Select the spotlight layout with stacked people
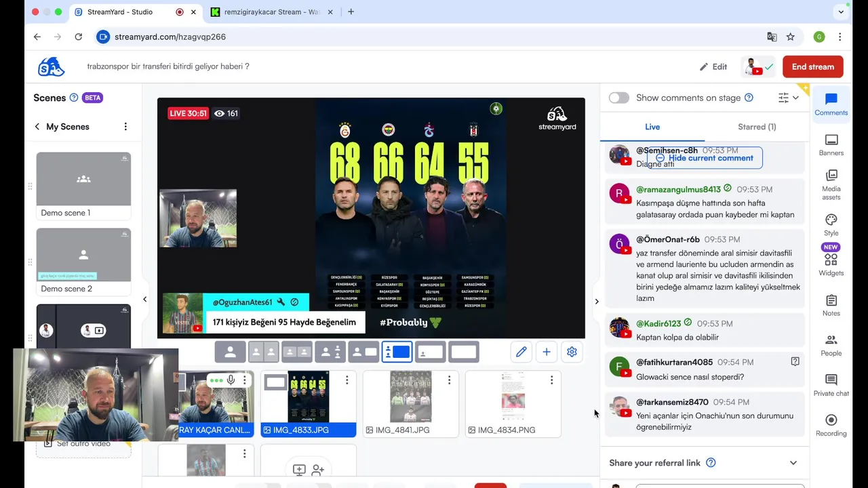This screenshot has height=488, width=868. (330, 352)
